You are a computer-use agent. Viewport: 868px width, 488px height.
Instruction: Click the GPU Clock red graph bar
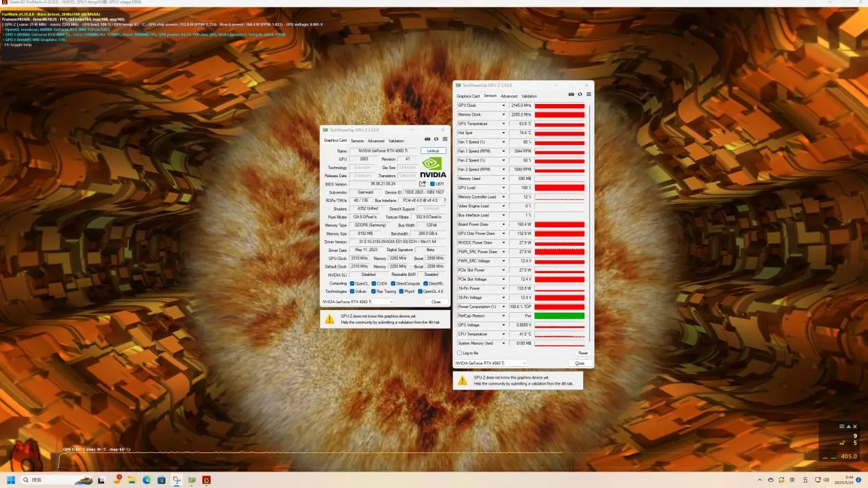(x=560, y=105)
